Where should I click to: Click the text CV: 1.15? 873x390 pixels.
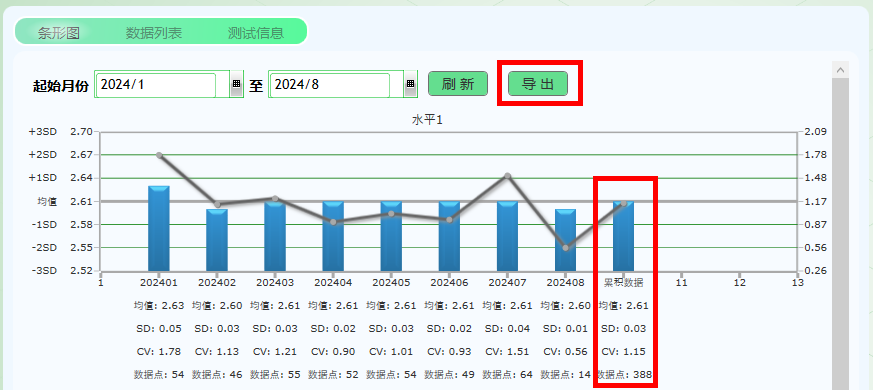click(x=624, y=352)
